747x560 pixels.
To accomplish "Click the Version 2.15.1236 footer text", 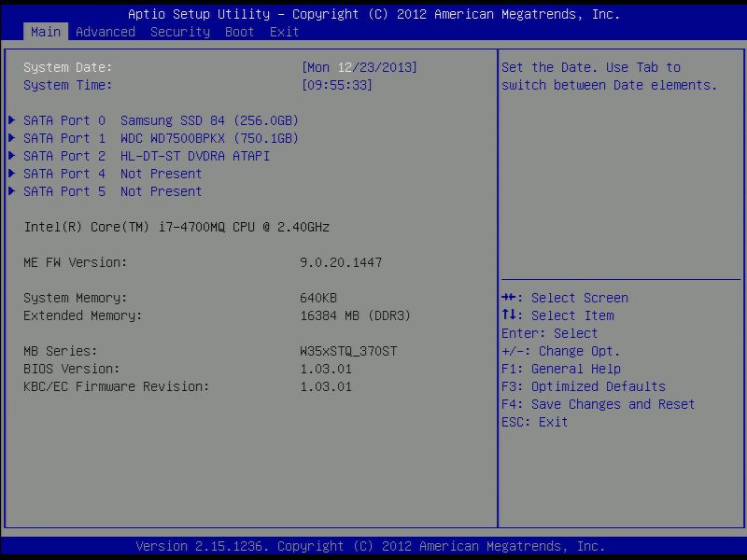I will point(370,546).
